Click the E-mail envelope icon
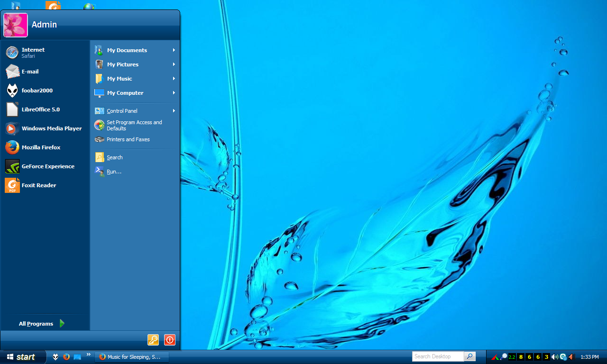Screen dimensions: 607x364 (12, 72)
